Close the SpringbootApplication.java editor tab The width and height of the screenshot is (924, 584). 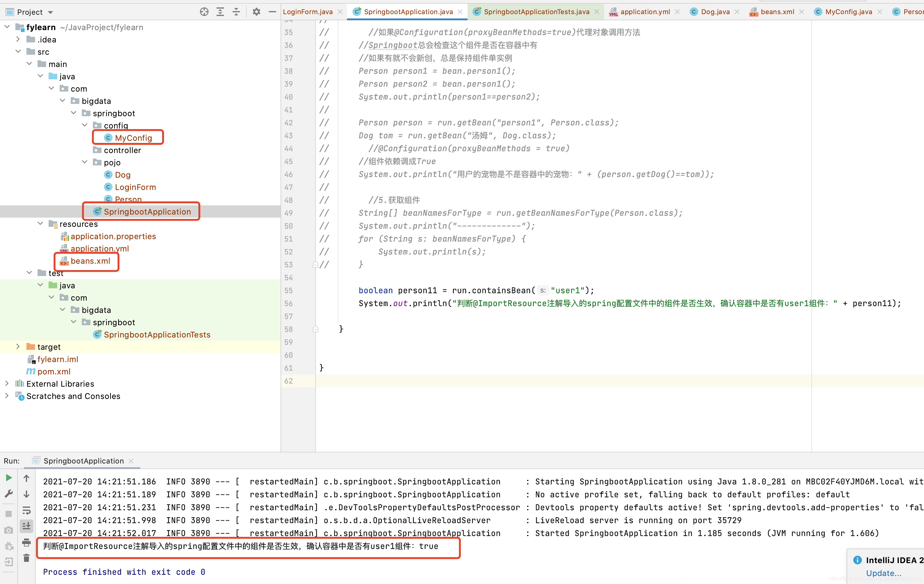460,12
